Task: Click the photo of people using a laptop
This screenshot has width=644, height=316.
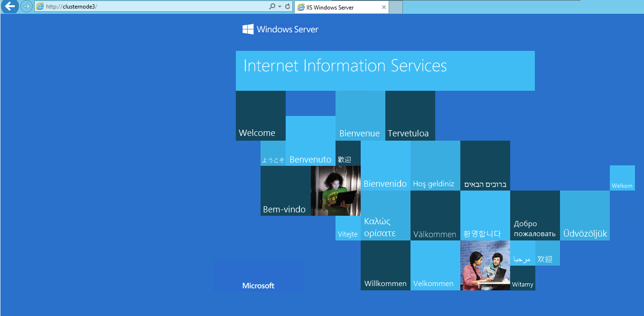Action: [485, 265]
